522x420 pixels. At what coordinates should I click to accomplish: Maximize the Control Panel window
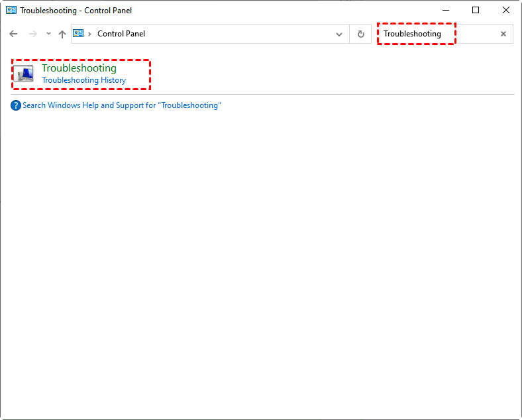pyautogui.click(x=476, y=11)
